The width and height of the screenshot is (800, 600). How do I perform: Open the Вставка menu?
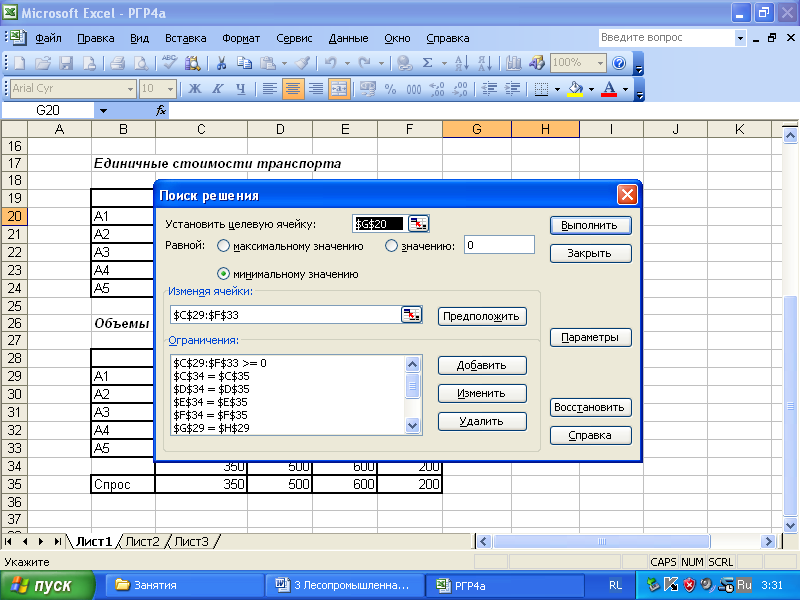186,38
